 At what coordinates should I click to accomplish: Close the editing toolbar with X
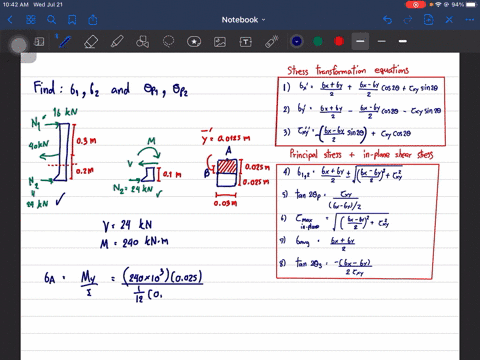click(x=449, y=20)
